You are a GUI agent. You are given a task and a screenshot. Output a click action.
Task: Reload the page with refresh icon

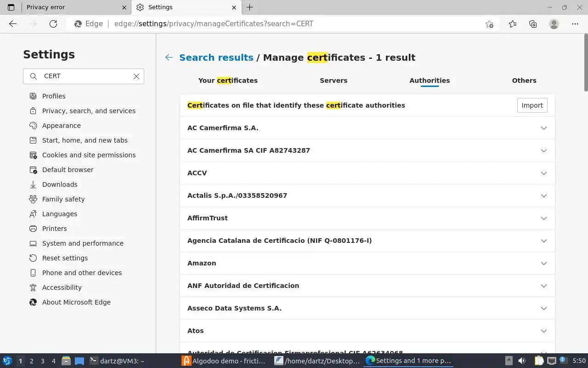coord(53,24)
